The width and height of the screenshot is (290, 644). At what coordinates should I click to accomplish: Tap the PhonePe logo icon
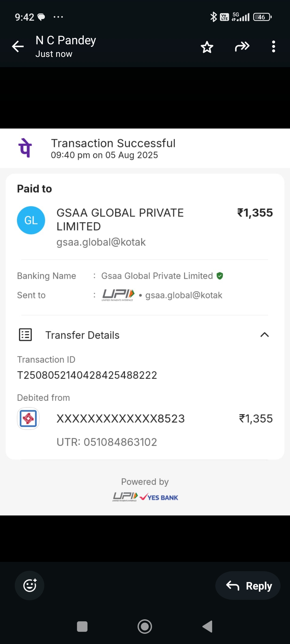click(x=25, y=148)
